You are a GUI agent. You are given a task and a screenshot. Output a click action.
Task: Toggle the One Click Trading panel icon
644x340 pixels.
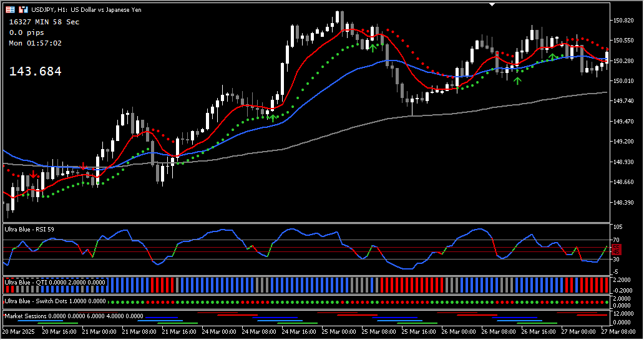click(22, 10)
